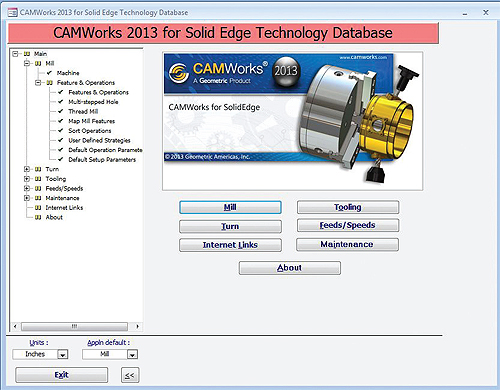Select Map Mill Features tree item
500x390 pixels.
click(92, 121)
